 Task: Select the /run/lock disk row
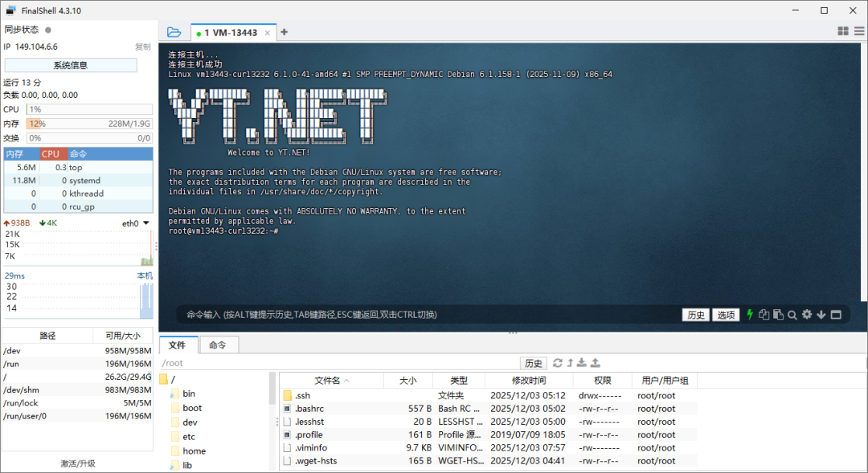coord(77,403)
